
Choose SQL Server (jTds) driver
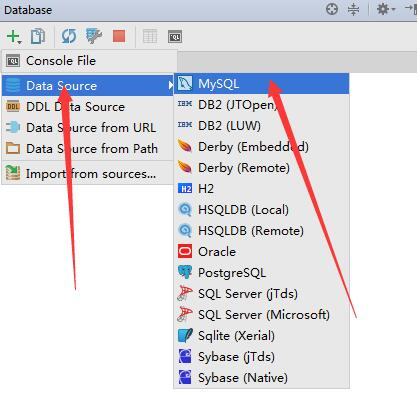[262, 294]
